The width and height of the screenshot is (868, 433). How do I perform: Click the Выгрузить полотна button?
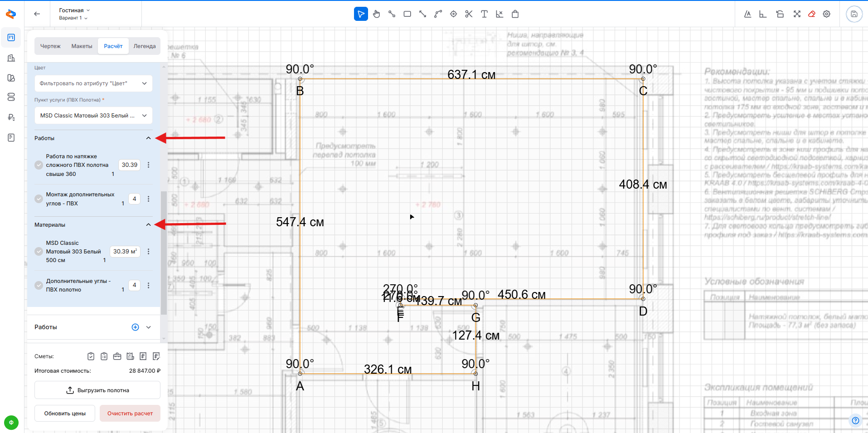coord(97,390)
